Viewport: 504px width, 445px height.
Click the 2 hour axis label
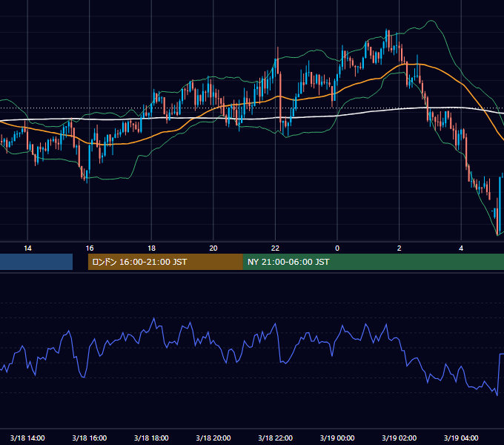399,248
